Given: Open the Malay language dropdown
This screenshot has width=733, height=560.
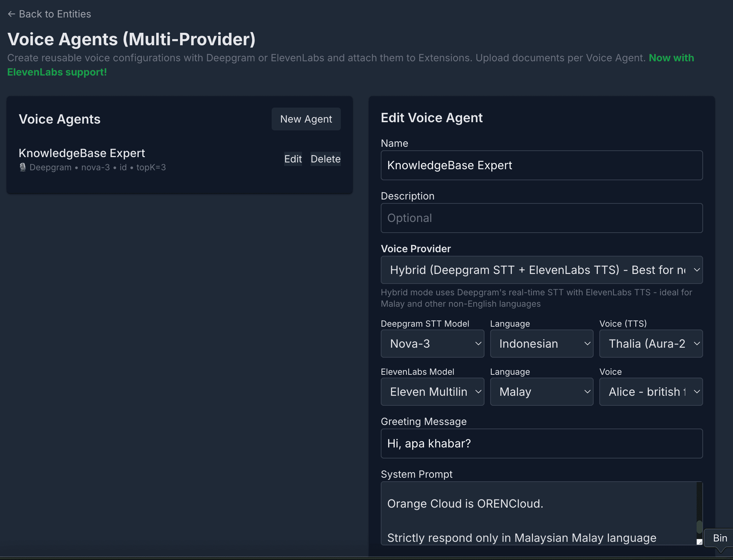Looking at the screenshot, I should tap(541, 392).
